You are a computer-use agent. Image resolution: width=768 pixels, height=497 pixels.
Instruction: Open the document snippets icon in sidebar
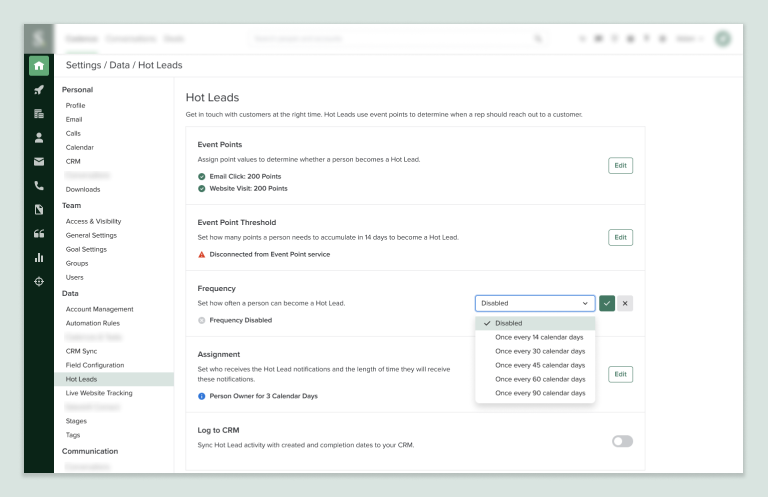pyautogui.click(x=39, y=210)
